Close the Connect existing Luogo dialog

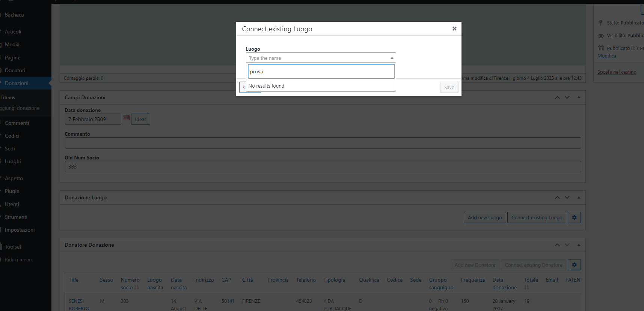coord(454,29)
